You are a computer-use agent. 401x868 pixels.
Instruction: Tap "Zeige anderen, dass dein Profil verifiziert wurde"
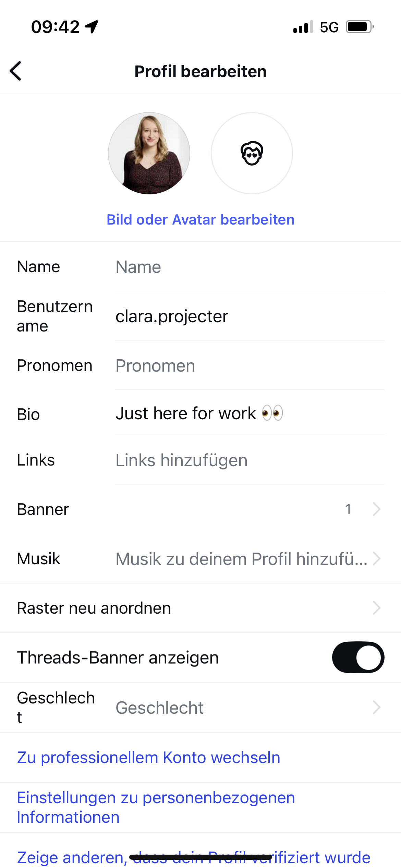[194, 857]
